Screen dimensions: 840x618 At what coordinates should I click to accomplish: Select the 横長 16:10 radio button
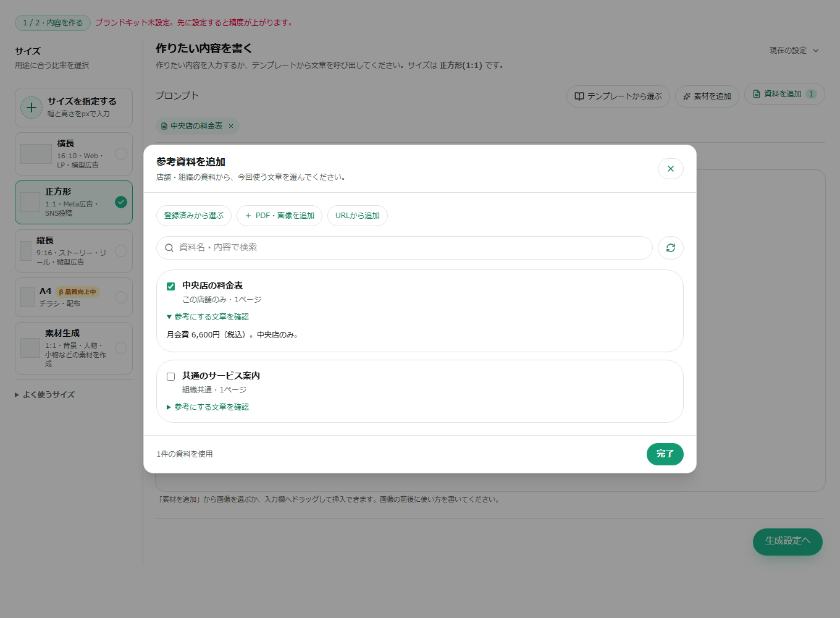point(121,154)
